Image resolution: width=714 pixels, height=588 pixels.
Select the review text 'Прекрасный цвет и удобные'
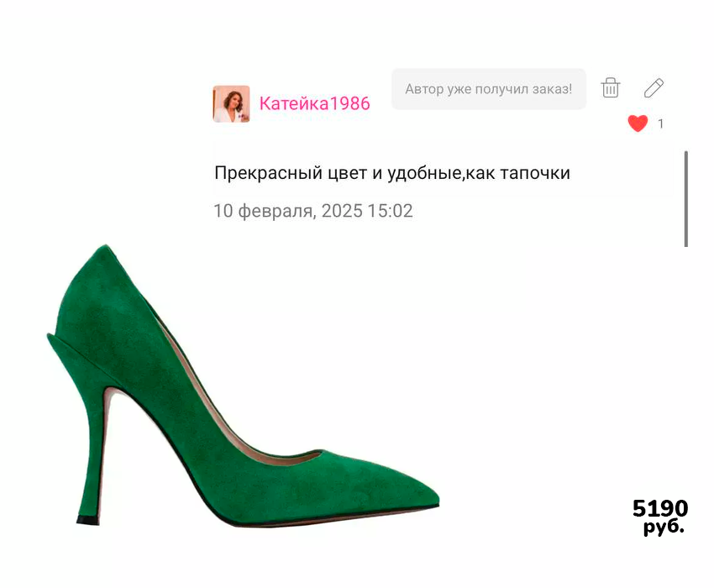(339, 173)
